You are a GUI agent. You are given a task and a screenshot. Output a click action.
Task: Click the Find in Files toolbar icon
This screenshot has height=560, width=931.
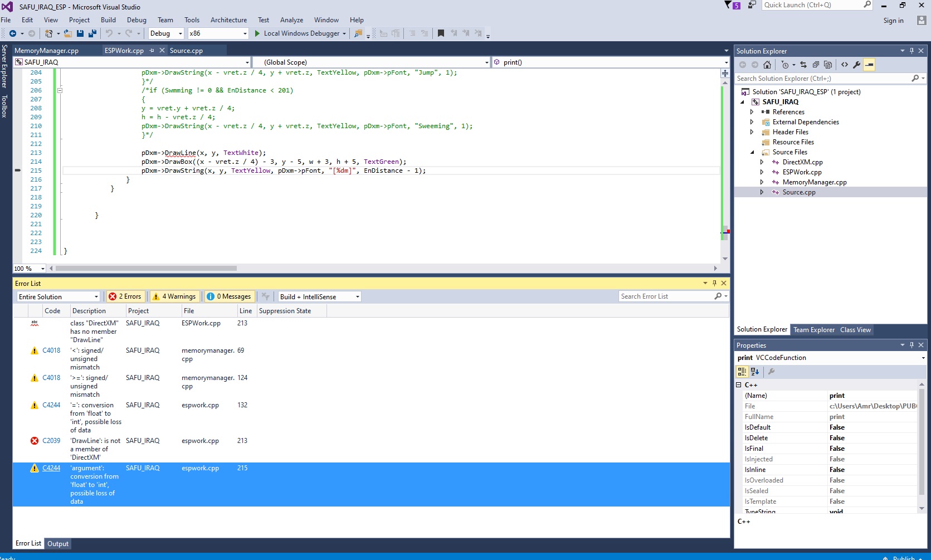point(358,33)
